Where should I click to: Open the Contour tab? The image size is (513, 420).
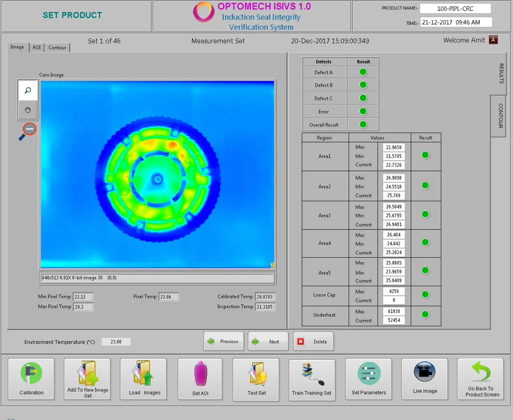tap(57, 47)
